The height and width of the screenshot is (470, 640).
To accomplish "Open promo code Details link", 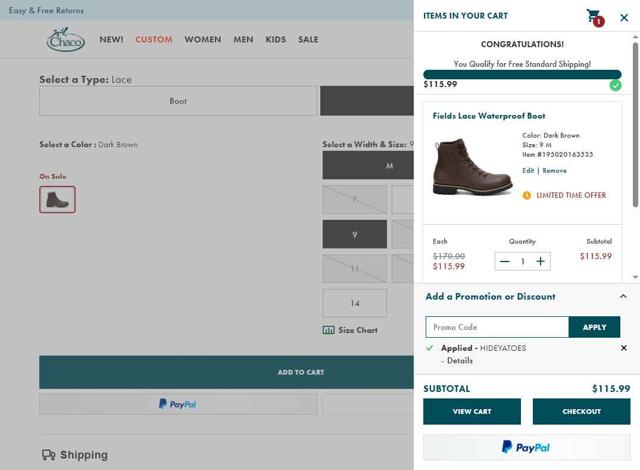I will click(460, 361).
